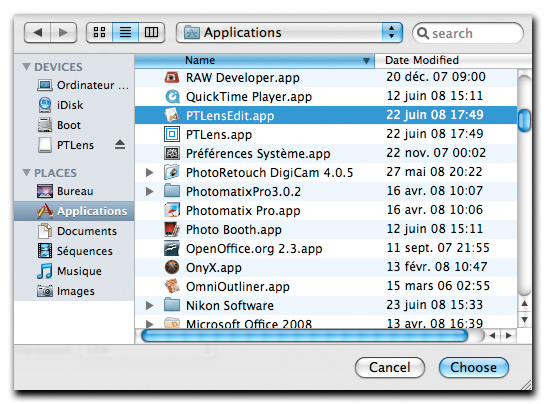Viewport: 546px width, 404px height.
Task: Click date '27 mai 08 20:22'
Action: 435,172
